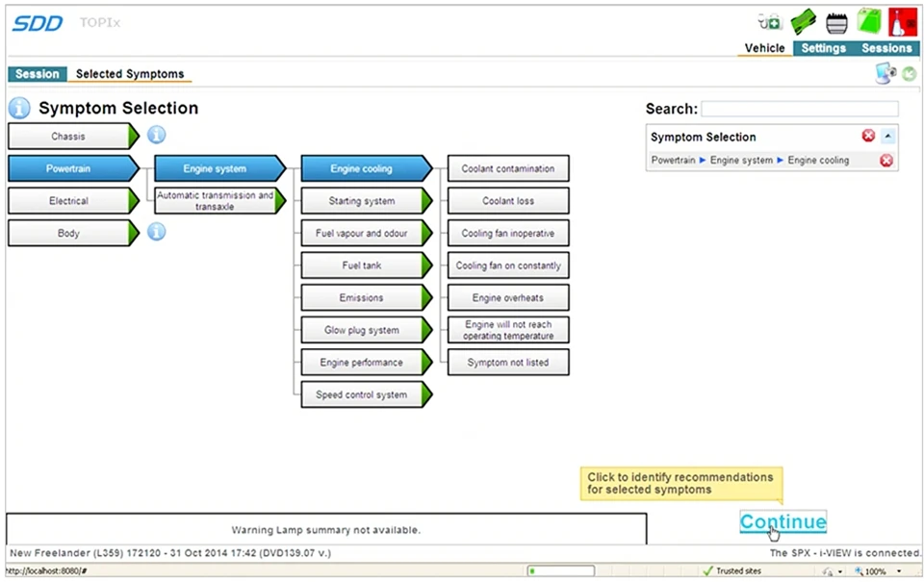Click the stethoscope first-aid diagnostics icon
This screenshot has width=924, height=582.
click(x=770, y=22)
